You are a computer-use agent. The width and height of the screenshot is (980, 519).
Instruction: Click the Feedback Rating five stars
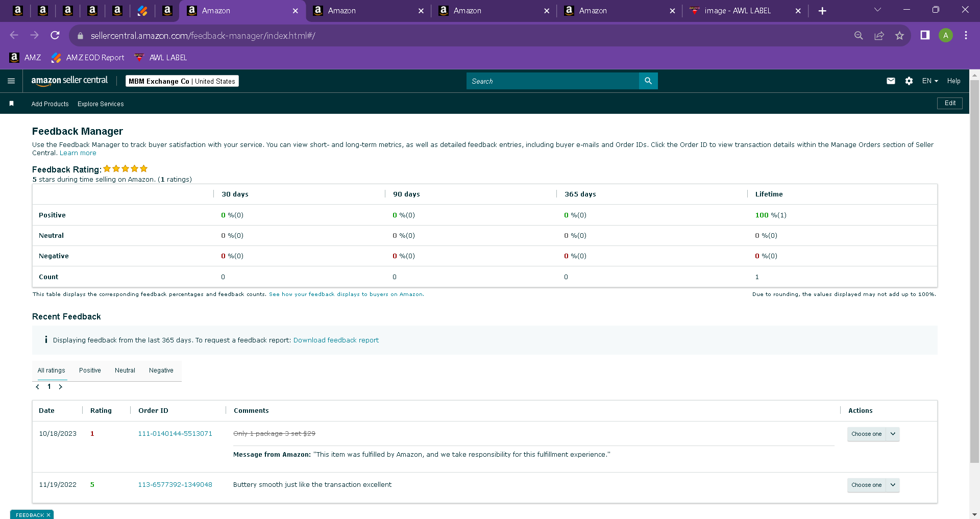(x=126, y=169)
